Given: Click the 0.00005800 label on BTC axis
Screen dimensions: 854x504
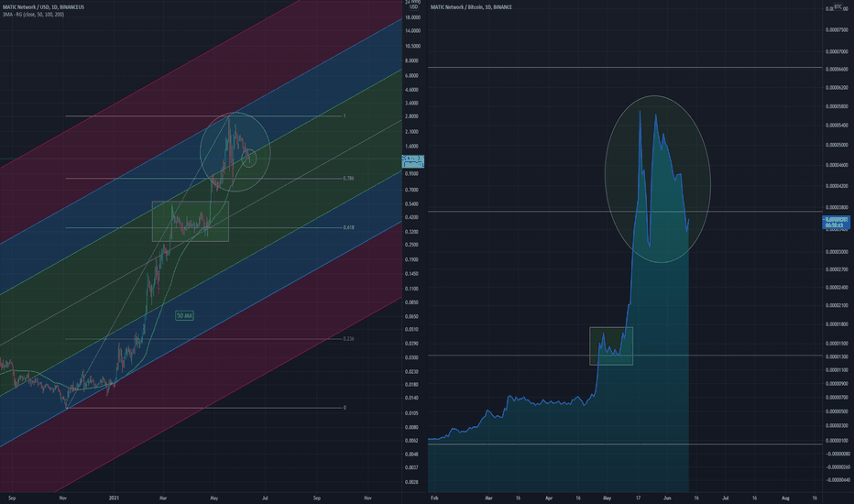Looking at the screenshot, I should [838, 106].
